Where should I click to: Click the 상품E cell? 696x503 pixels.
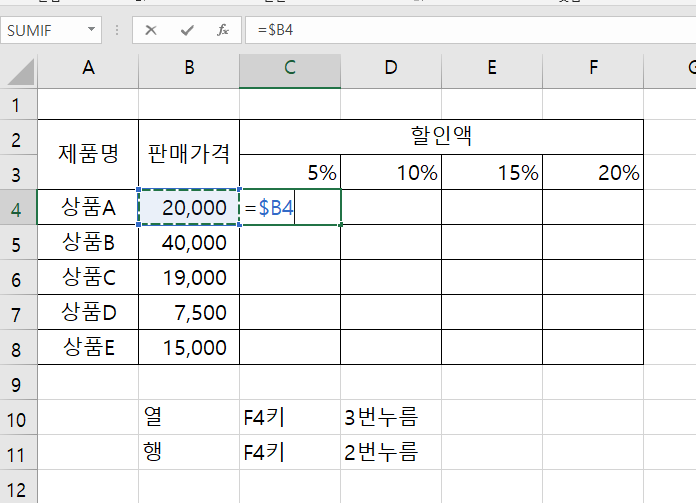coord(88,348)
